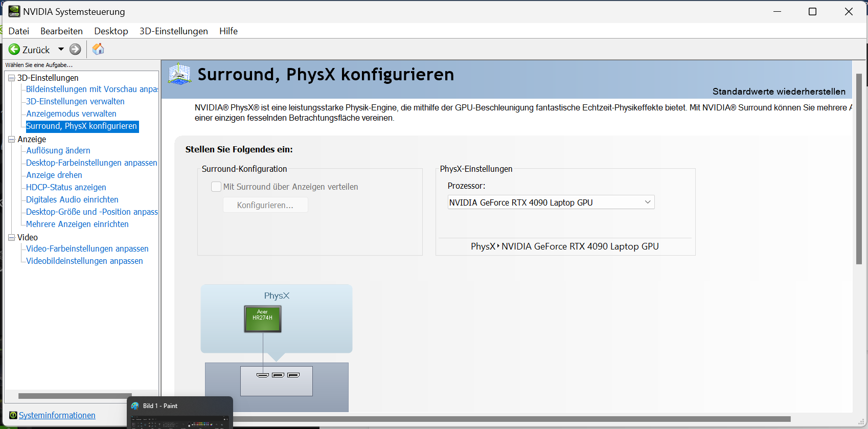Click the middle display port connector icon

(278, 375)
